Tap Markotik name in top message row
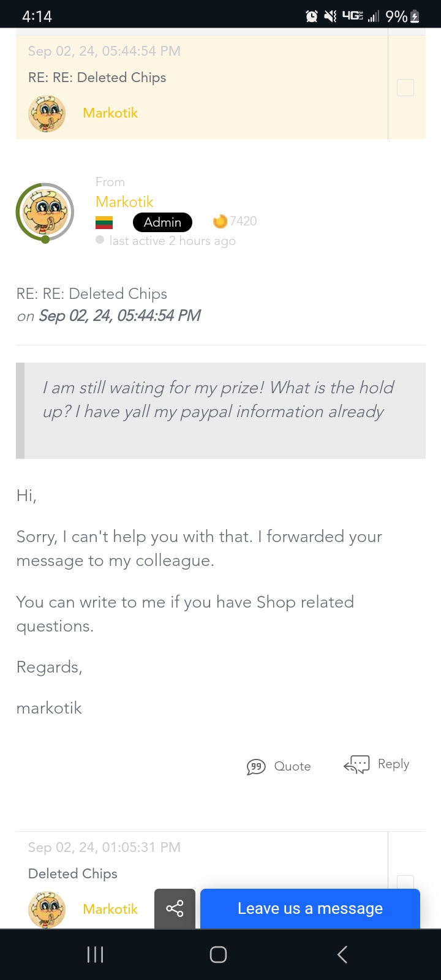 coord(110,113)
